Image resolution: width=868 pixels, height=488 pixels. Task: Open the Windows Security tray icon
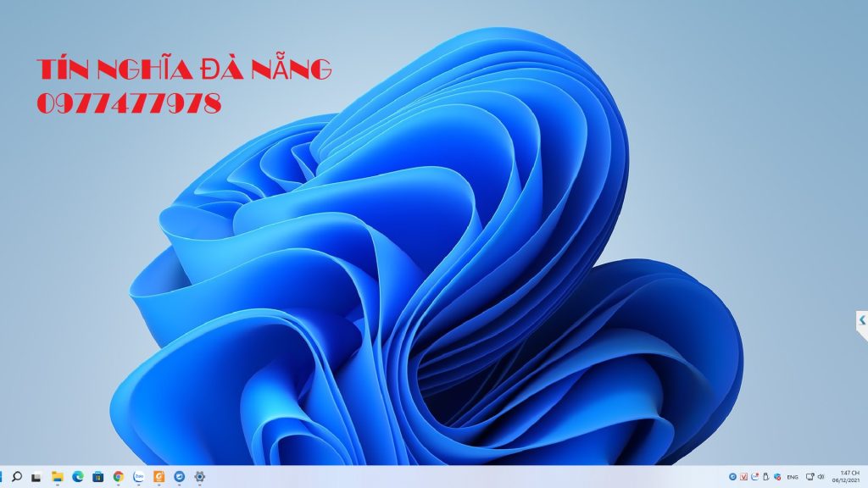coord(777,476)
